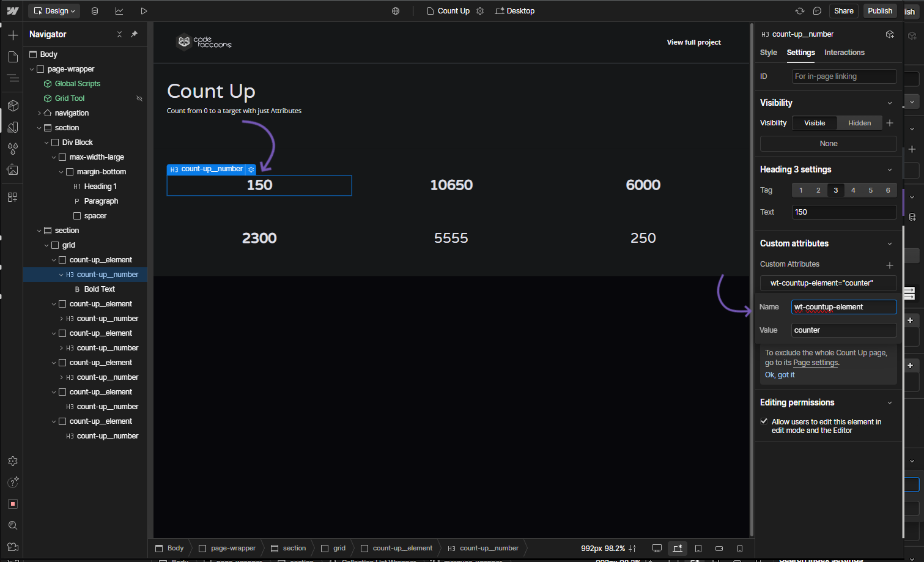The width and height of the screenshot is (924, 562).
Task: Collapse the Heading 3 settings section
Action: [x=890, y=169]
